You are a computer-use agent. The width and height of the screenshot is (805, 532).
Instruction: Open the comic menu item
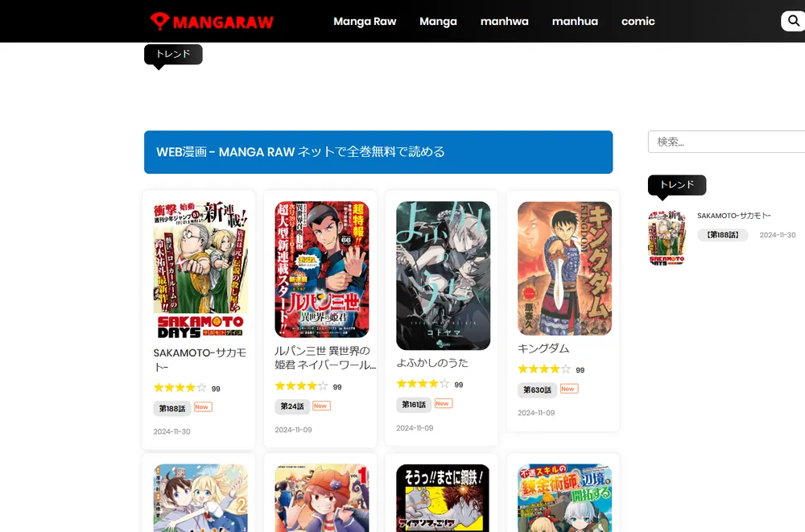coord(638,22)
